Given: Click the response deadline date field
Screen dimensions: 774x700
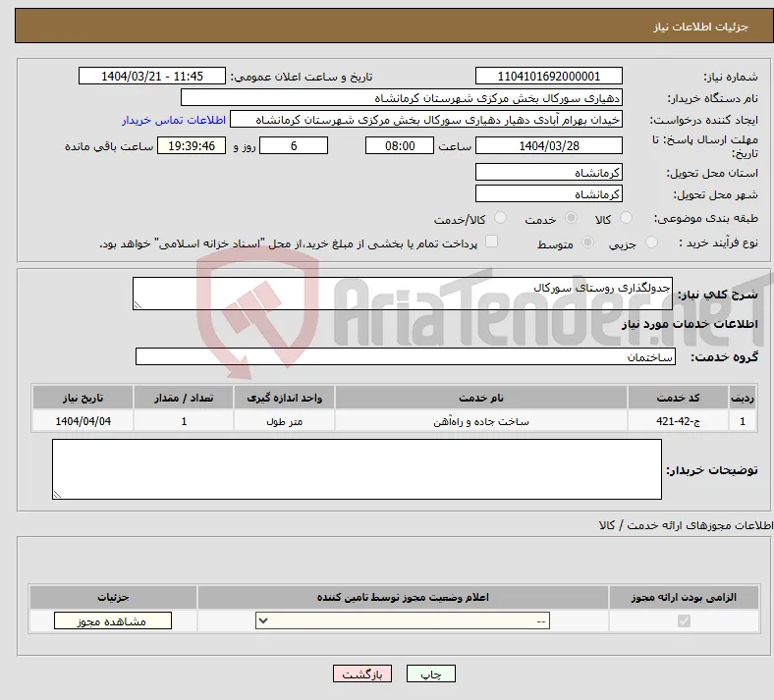Looking at the screenshot, I should (x=548, y=146).
